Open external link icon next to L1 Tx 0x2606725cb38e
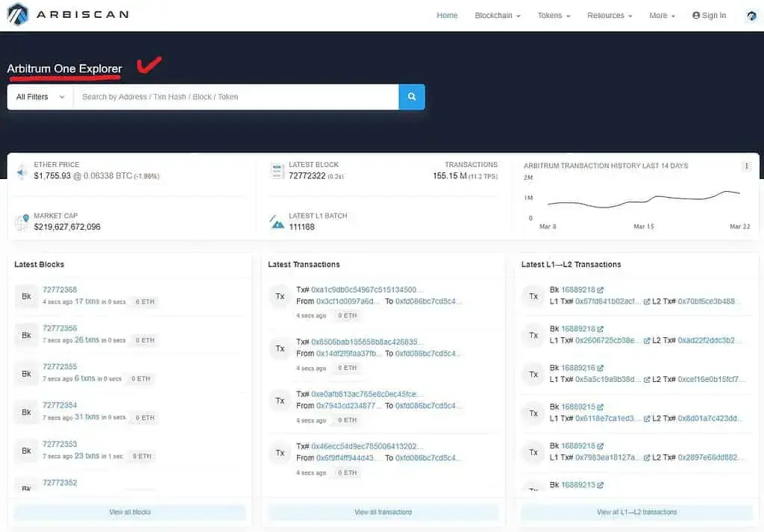Viewport: 764px width, 532px height. [x=647, y=340]
